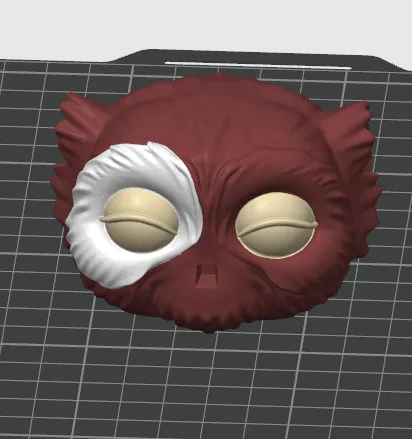This screenshot has width=412, height=439.
Task: Click the rectangular nose cutout on the mask
Action: point(207,275)
